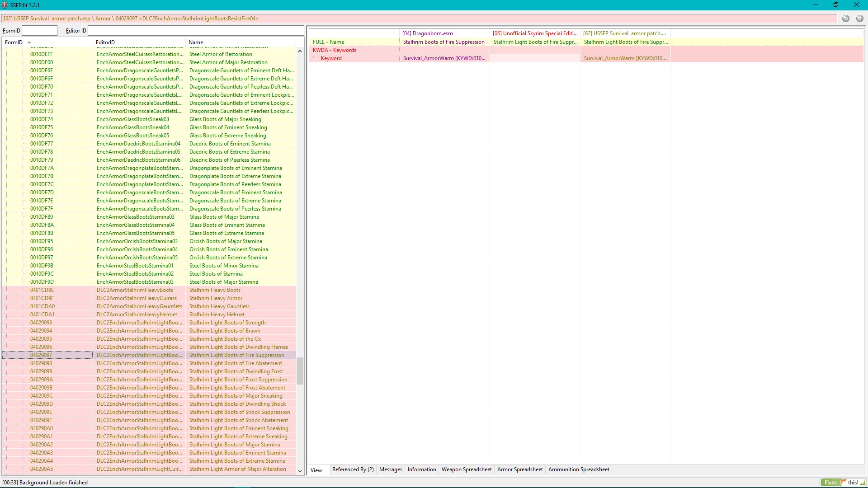
Task: Focus the Editor ID search field
Action: [x=195, y=31]
